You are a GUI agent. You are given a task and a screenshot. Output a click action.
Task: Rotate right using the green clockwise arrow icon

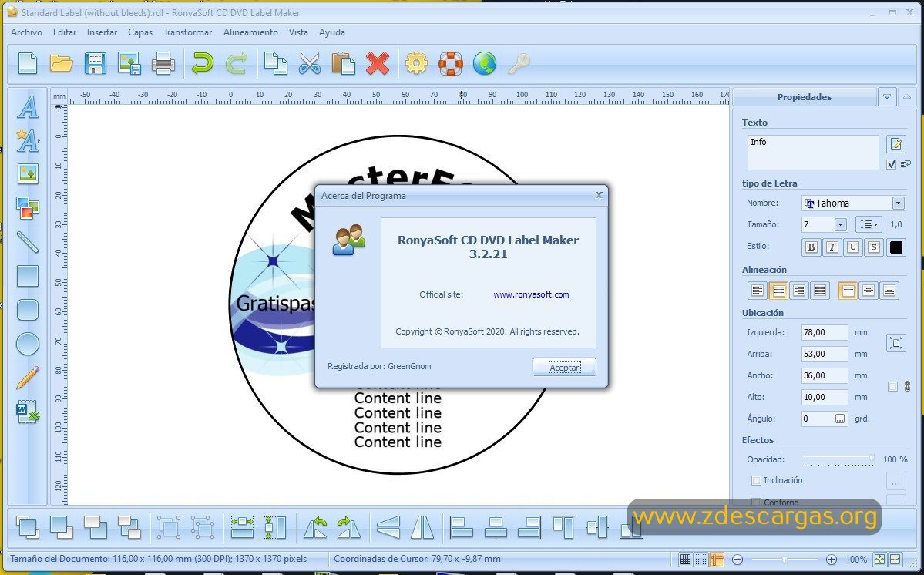[349, 526]
